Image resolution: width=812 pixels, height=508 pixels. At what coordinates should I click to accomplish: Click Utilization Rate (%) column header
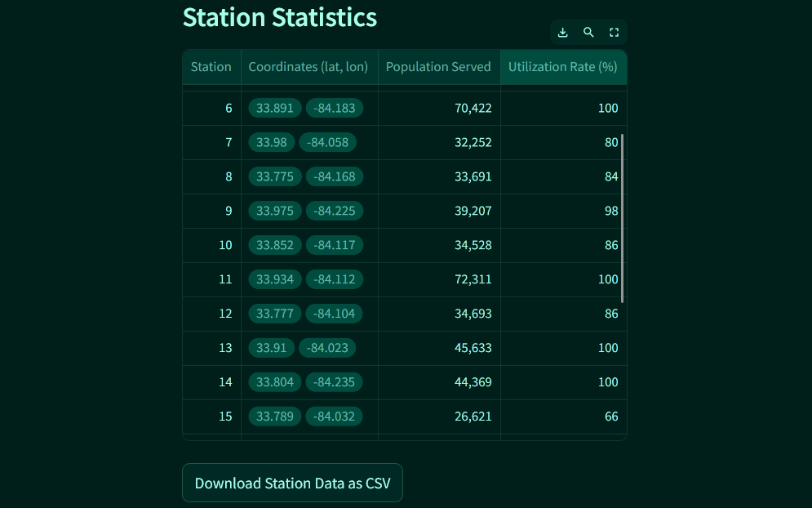(x=563, y=67)
